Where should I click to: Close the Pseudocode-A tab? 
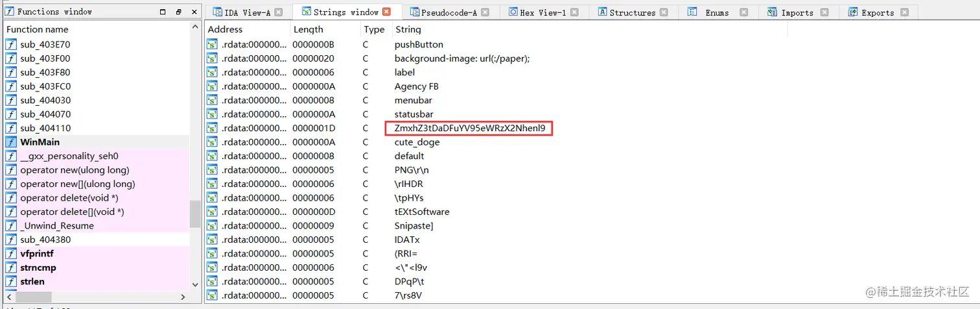(485, 12)
